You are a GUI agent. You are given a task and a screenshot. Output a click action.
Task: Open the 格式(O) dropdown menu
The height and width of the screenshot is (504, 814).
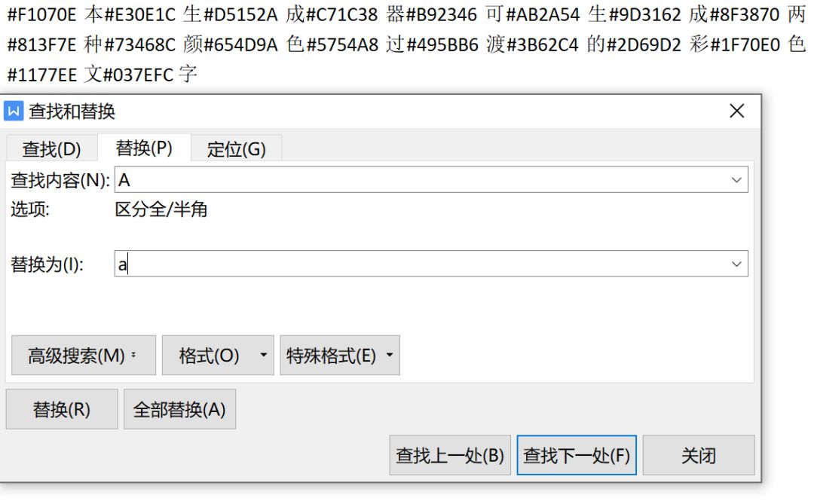pyautogui.click(x=217, y=356)
